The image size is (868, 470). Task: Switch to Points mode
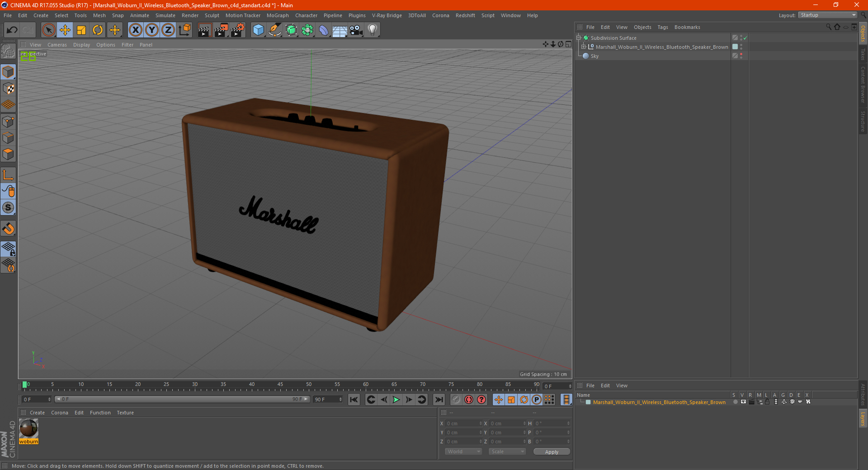pos(8,122)
